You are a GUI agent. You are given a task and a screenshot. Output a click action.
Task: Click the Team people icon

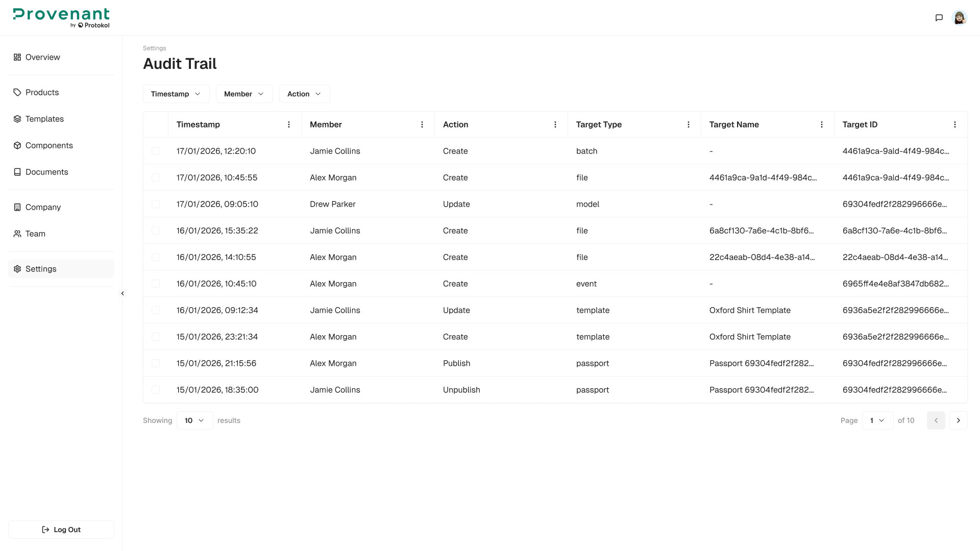(x=17, y=234)
